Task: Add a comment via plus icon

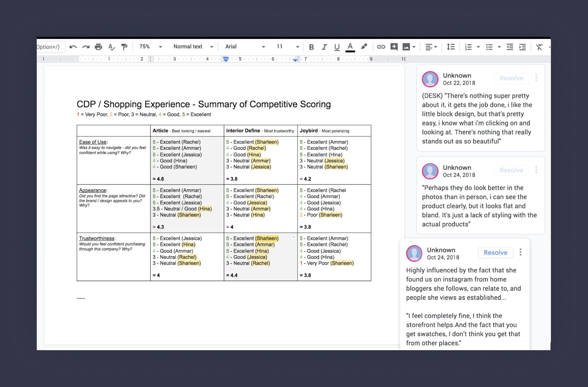Action: 394,47
